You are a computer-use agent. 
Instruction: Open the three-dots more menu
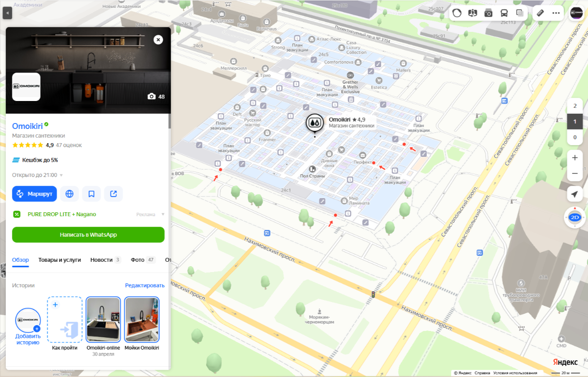556,13
